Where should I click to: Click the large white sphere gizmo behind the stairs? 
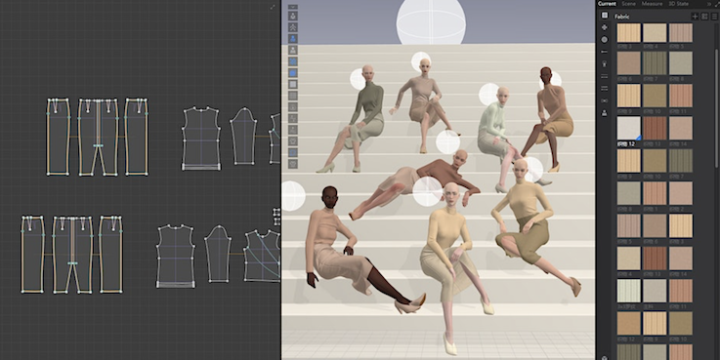[x=431, y=22]
